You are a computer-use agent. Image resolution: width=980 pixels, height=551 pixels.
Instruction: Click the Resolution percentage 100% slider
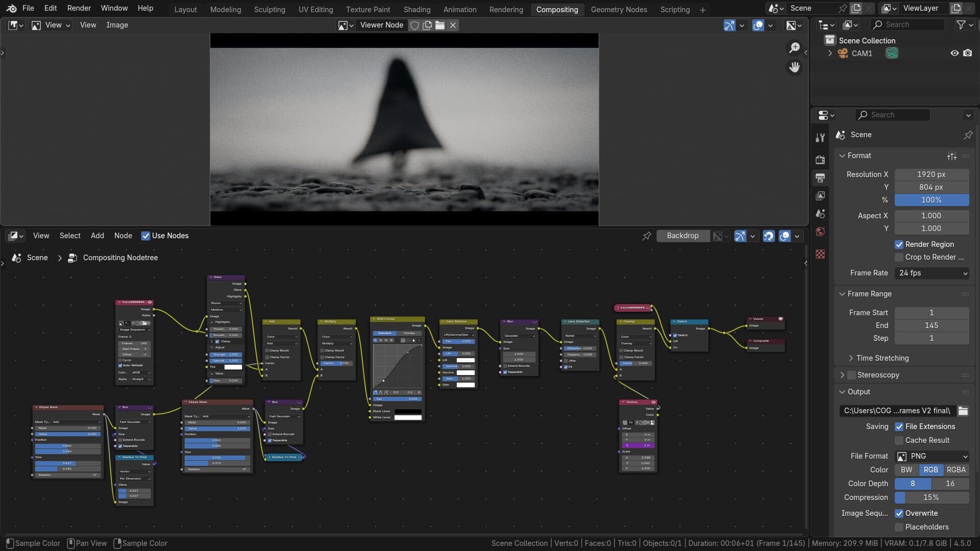point(932,200)
